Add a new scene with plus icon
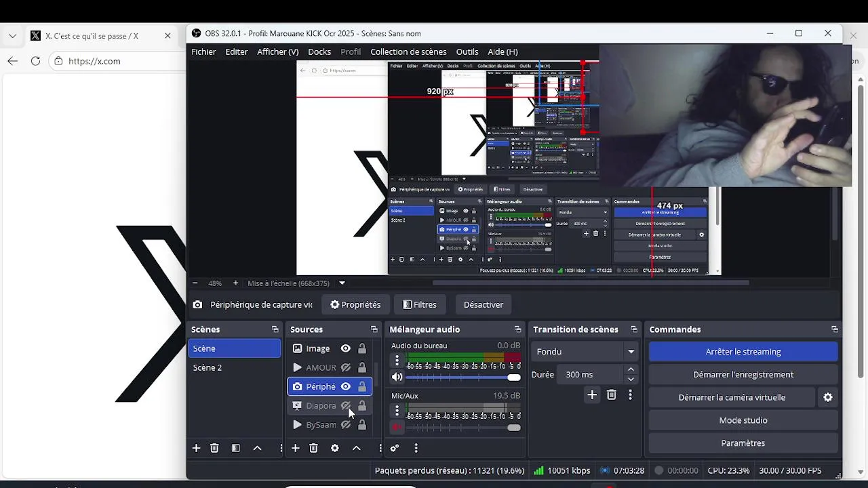This screenshot has height=488, width=868. point(196,448)
